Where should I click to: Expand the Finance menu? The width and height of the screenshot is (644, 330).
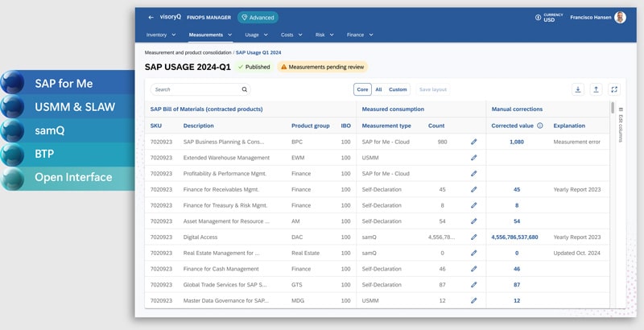360,35
